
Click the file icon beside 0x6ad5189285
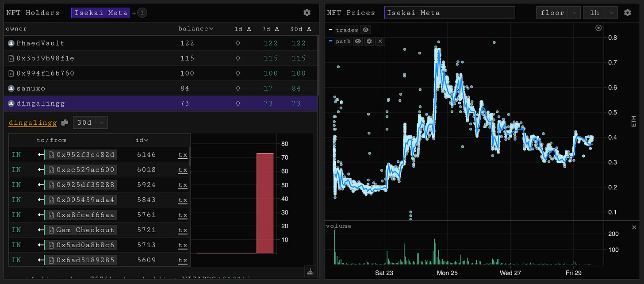pos(51,260)
